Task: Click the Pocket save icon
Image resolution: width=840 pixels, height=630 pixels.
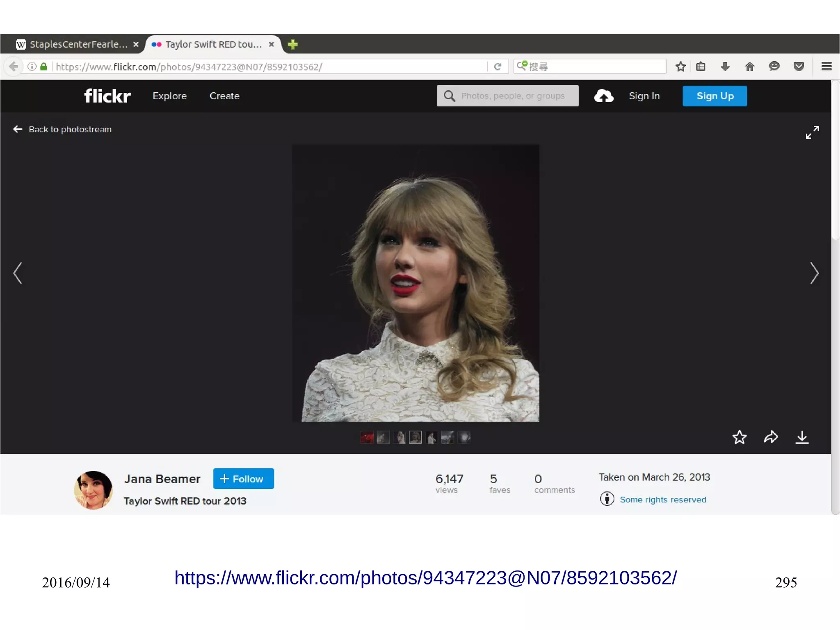Action: coord(799,66)
